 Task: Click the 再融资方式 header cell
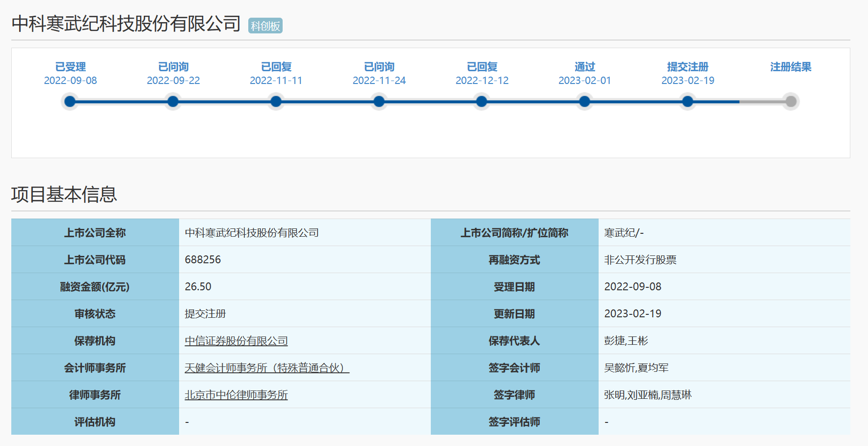click(x=515, y=259)
